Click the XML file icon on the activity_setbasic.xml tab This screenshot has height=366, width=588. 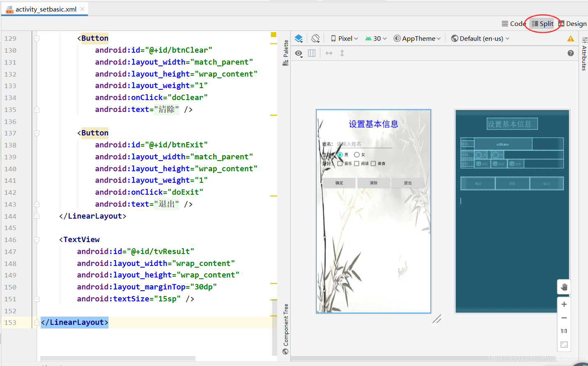click(9, 9)
